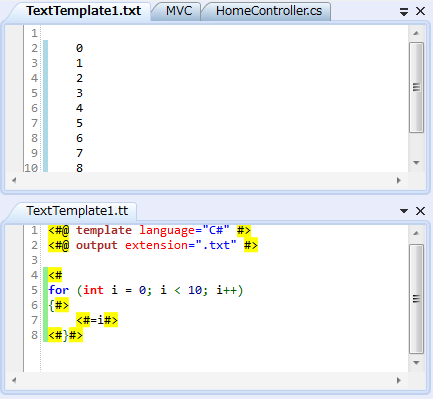Click the output value 4 on line 6
433x399 pixels.
coord(79,108)
